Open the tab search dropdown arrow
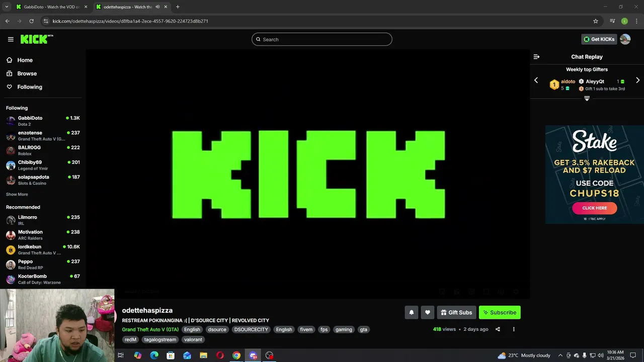This screenshot has width=644, height=362. pos(7,7)
